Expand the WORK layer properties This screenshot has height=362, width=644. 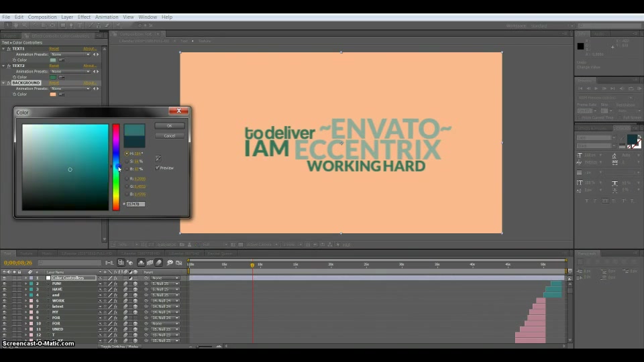(x=26, y=301)
